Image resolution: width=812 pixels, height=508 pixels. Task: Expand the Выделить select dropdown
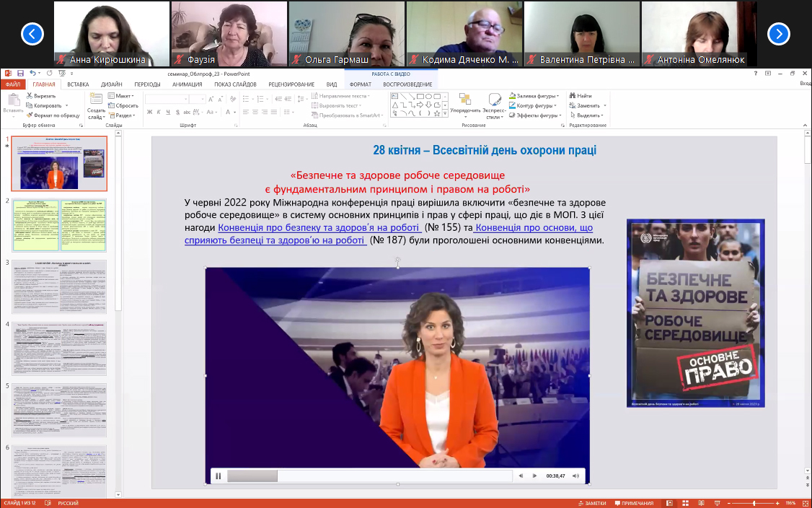coord(590,115)
